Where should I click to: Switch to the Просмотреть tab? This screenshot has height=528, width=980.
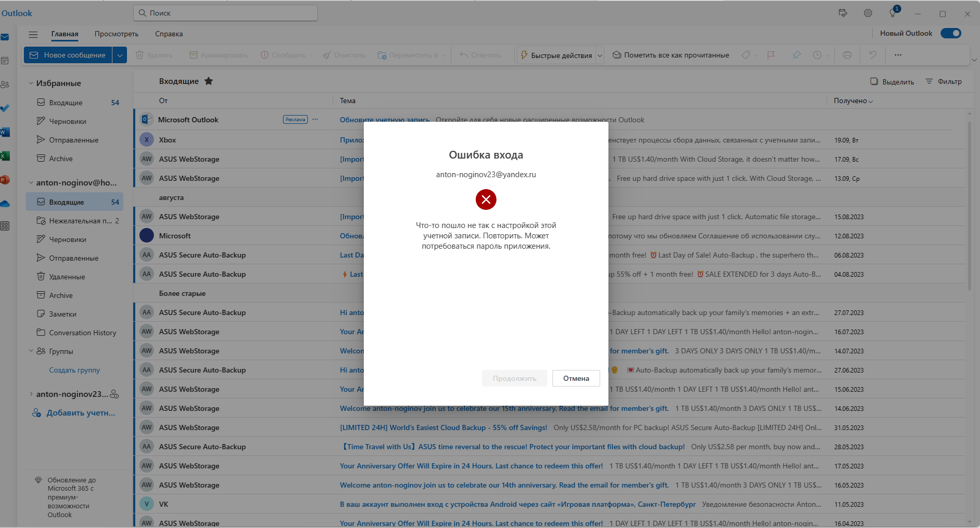[117, 34]
